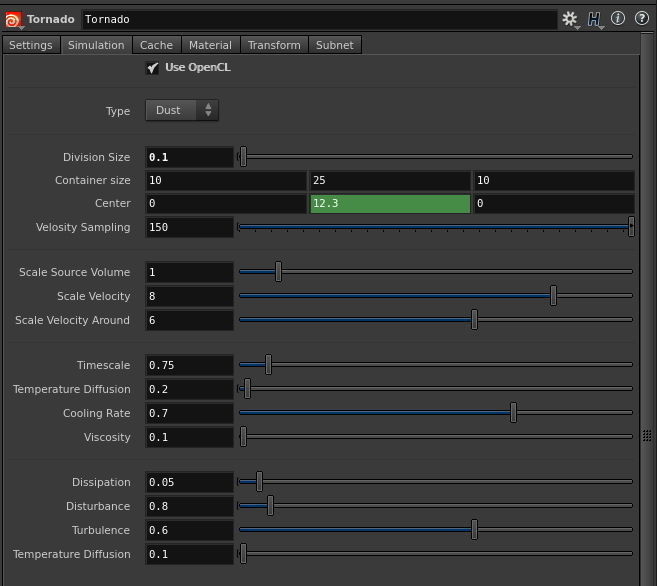
Task: Click the Turbulence slider handle
Action: coord(474,530)
